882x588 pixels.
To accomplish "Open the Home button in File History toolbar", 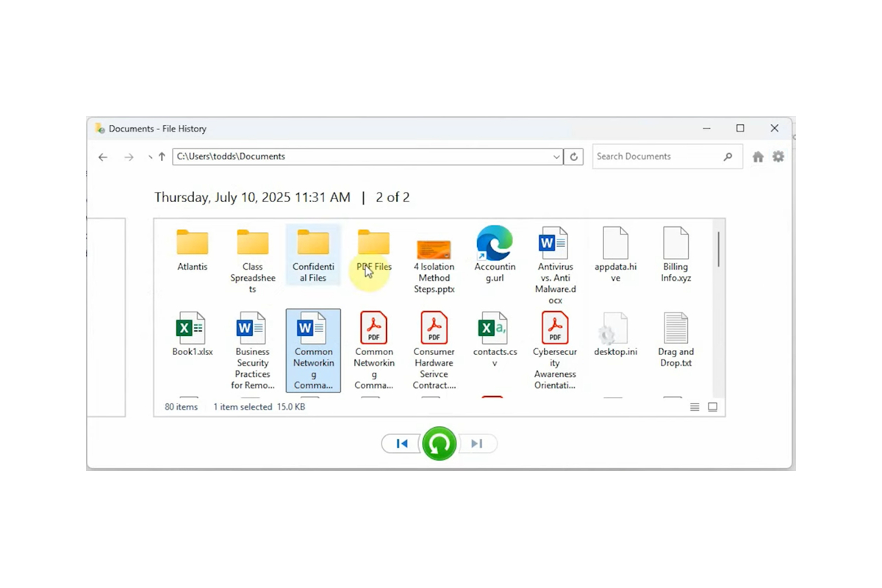I will 758,156.
